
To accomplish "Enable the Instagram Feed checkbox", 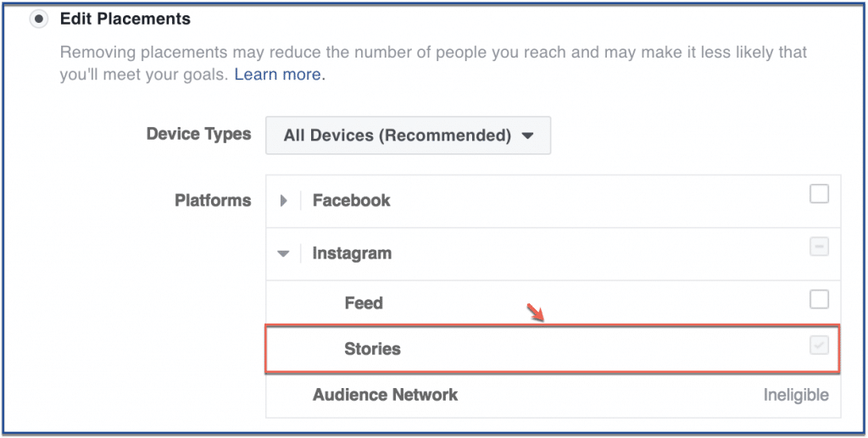I will [x=819, y=299].
